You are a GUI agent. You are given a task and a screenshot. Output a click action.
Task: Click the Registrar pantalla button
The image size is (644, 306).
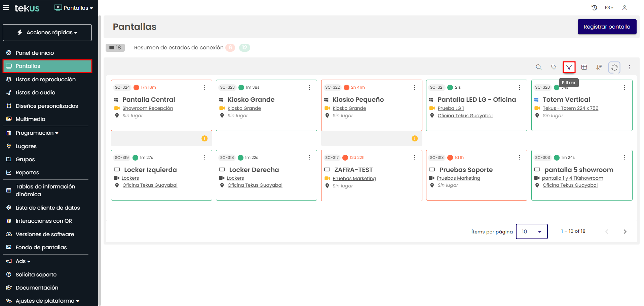607,27
